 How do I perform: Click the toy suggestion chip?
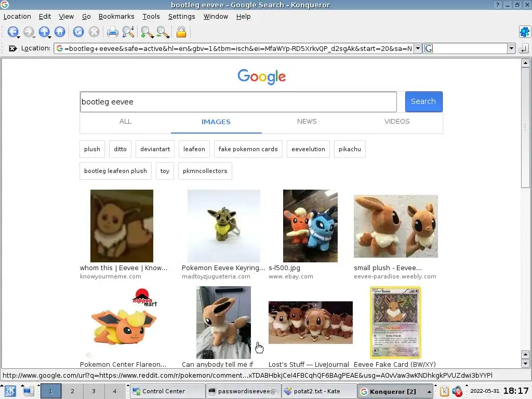(165, 171)
